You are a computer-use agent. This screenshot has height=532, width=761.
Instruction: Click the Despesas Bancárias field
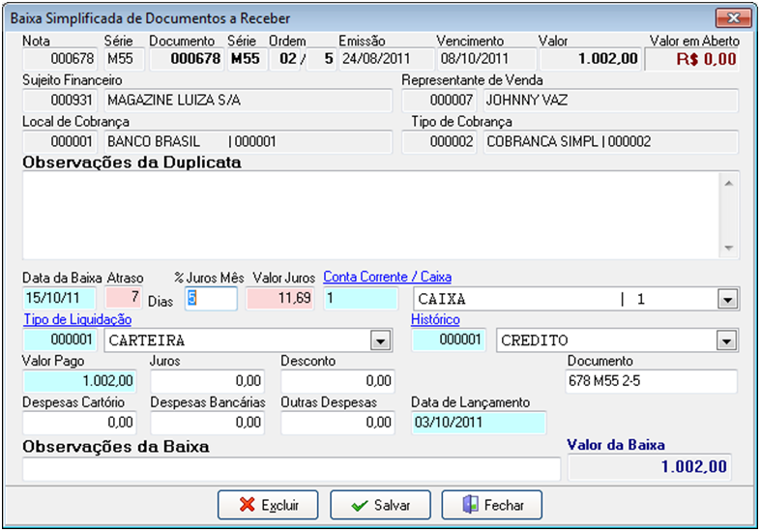[207, 423]
